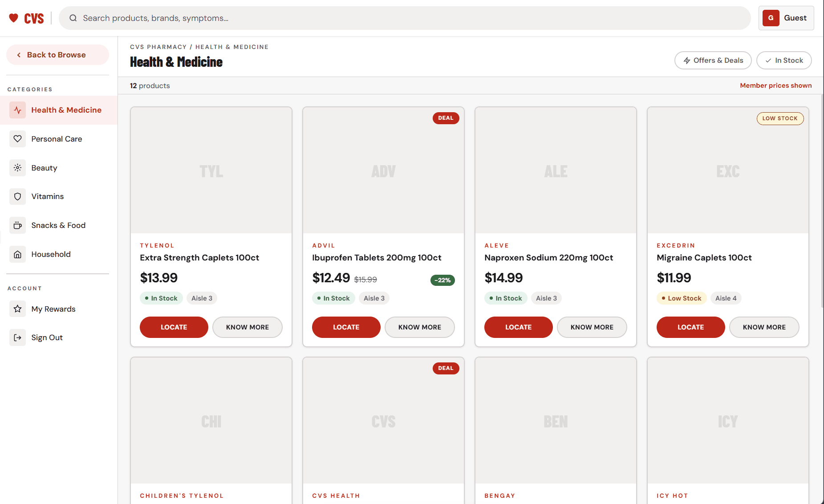824x504 pixels.
Task: Click the LOW STOCK badge on Excedrin card
Action: coord(780,118)
